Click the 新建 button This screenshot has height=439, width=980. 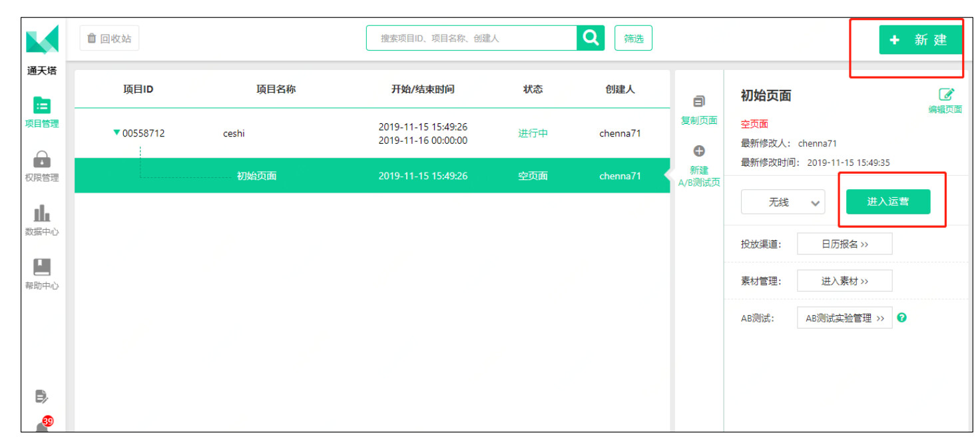pyautogui.click(x=921, y=40)
